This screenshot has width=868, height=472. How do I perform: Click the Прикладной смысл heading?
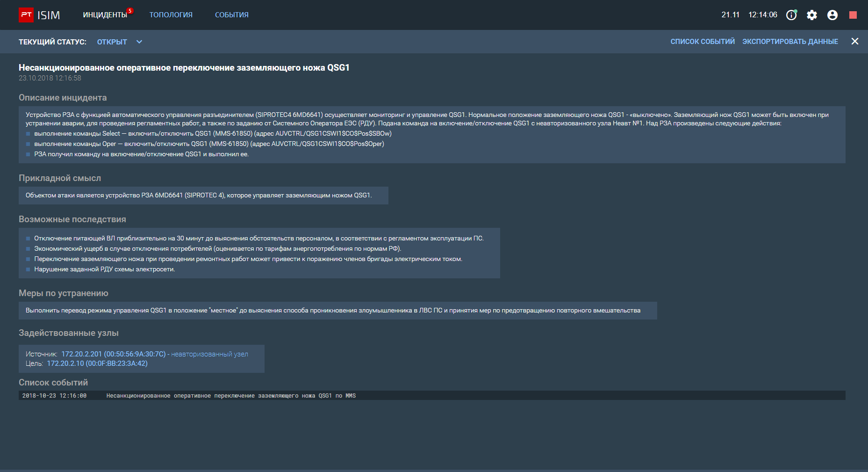[60, 178]
